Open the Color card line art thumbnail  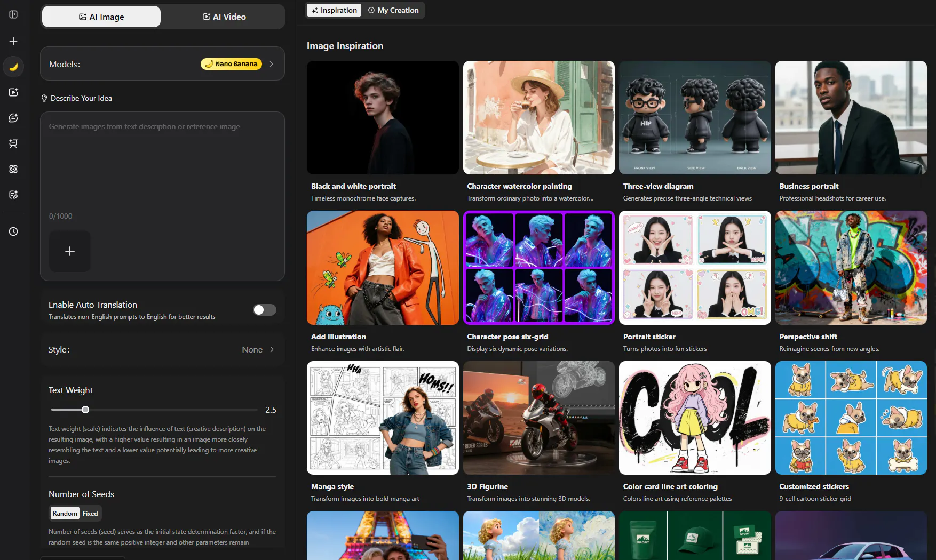coord(695,418)
